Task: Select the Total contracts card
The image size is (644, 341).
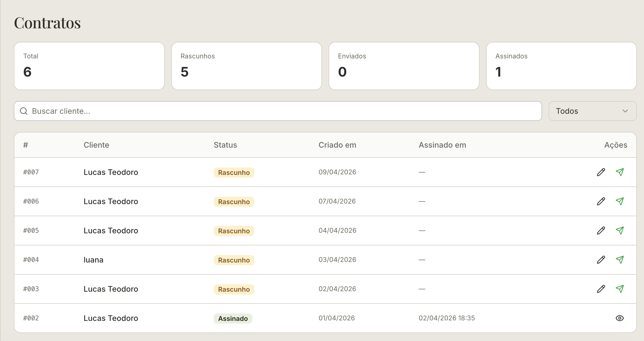Action: (x=89, y=66)
